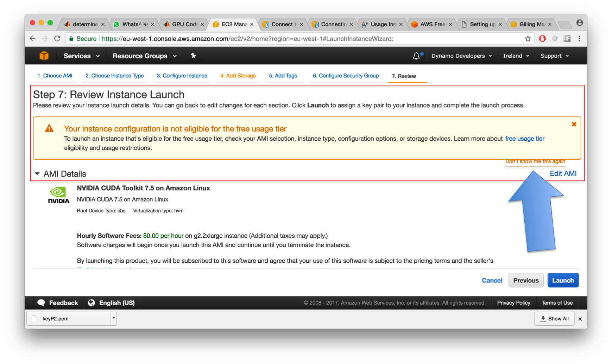Screen dimensions: 612x364
Task: Click Don't show me this again
Action: (535, 161)
